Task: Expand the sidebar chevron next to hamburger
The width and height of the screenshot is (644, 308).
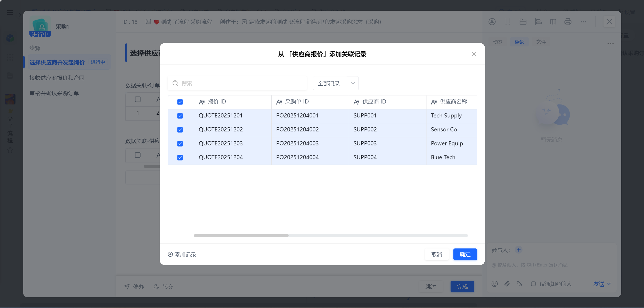Action: click(x=20, y=14)
